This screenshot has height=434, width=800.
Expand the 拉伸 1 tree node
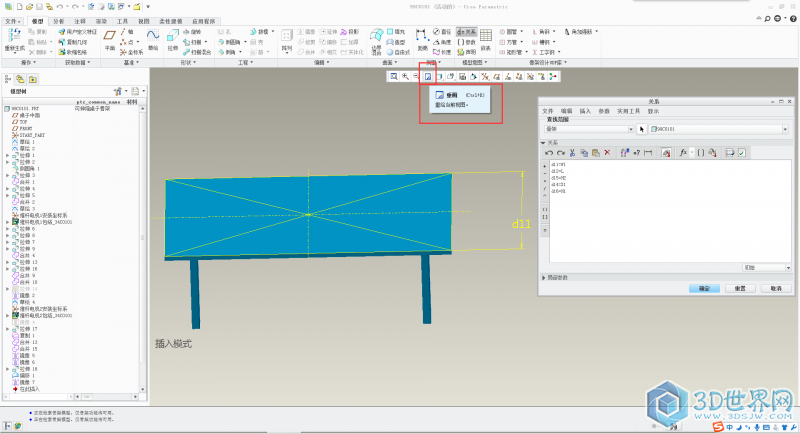coord(8,155)
